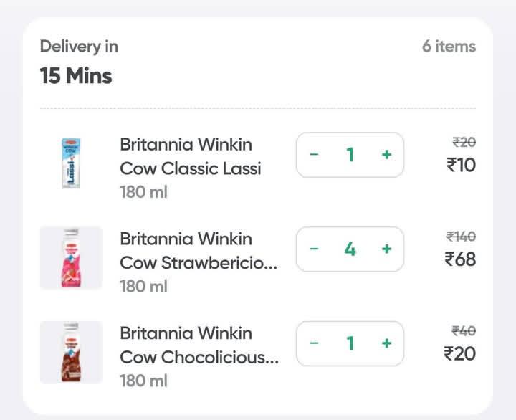
Task: Click the Chocolicious quantity value 1
Action: coord(350,343)
